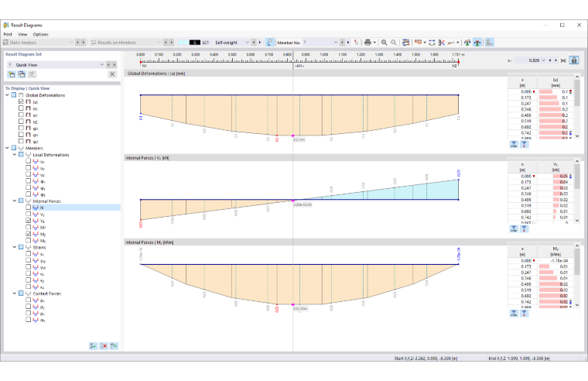Check the N internal force checkbox
The height and width of the screenshot is (381, 588).
pos(29,208)
